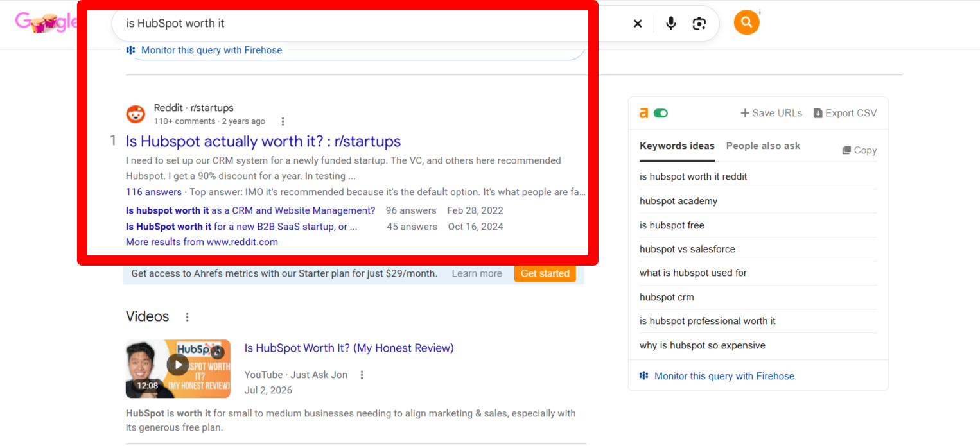Open 'CRM and Website Management' sublink
The height and width of the screenshot is (446, 980).
point(250,210)
